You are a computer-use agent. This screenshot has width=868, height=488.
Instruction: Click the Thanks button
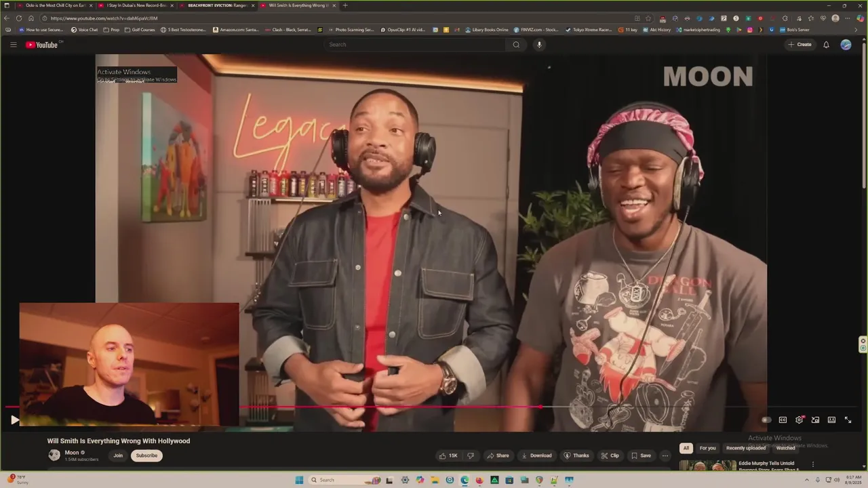[576, 455]
